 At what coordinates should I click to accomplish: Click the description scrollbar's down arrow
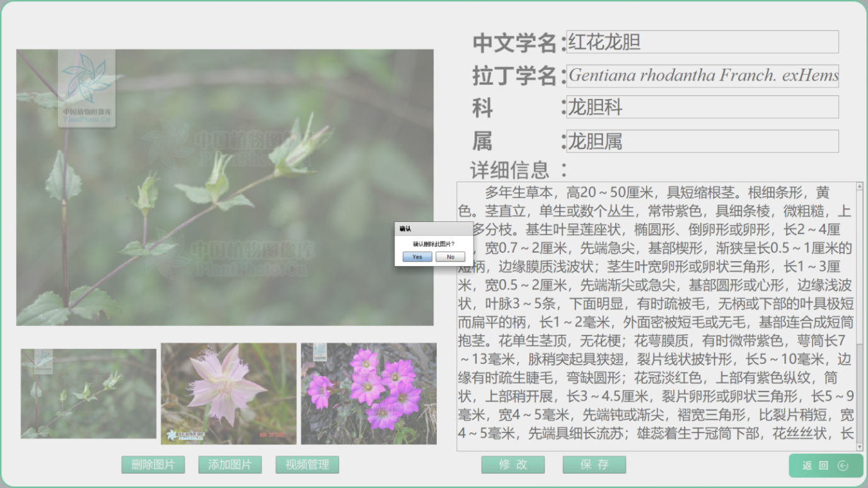860,446
